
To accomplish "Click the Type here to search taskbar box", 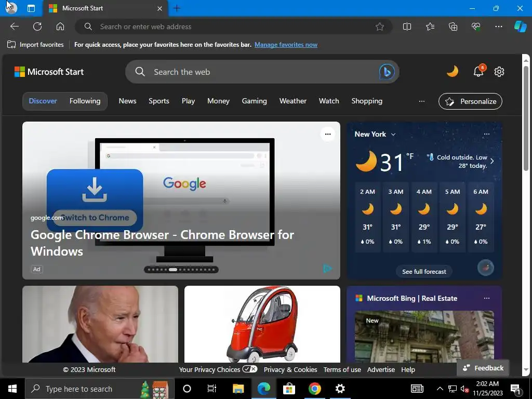I will (99, 389).
